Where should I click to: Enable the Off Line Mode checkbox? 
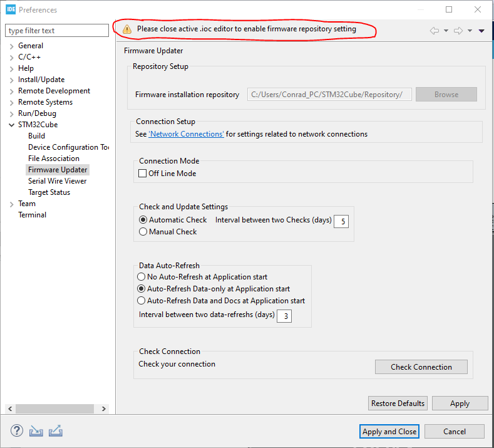pos(142,174)
